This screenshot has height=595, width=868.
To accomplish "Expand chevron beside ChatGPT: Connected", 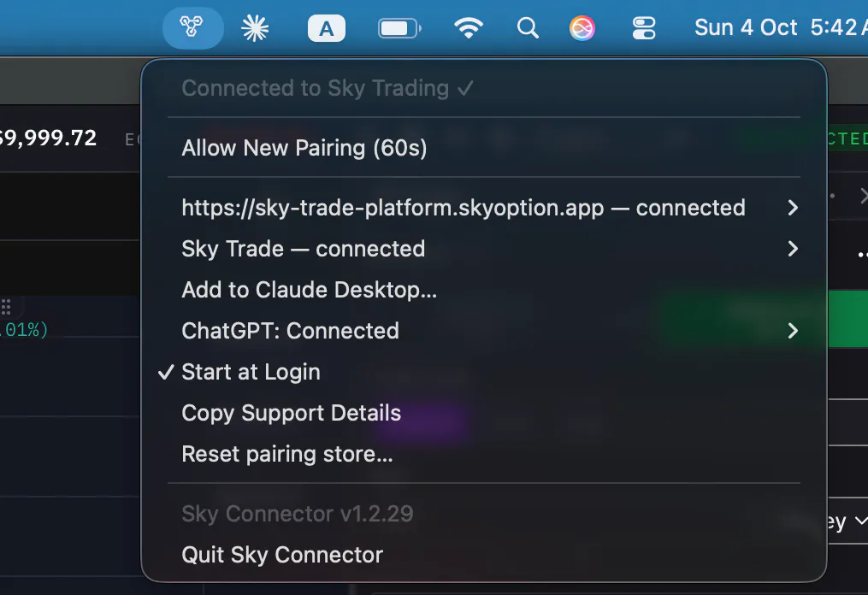I will click(793, 331).
